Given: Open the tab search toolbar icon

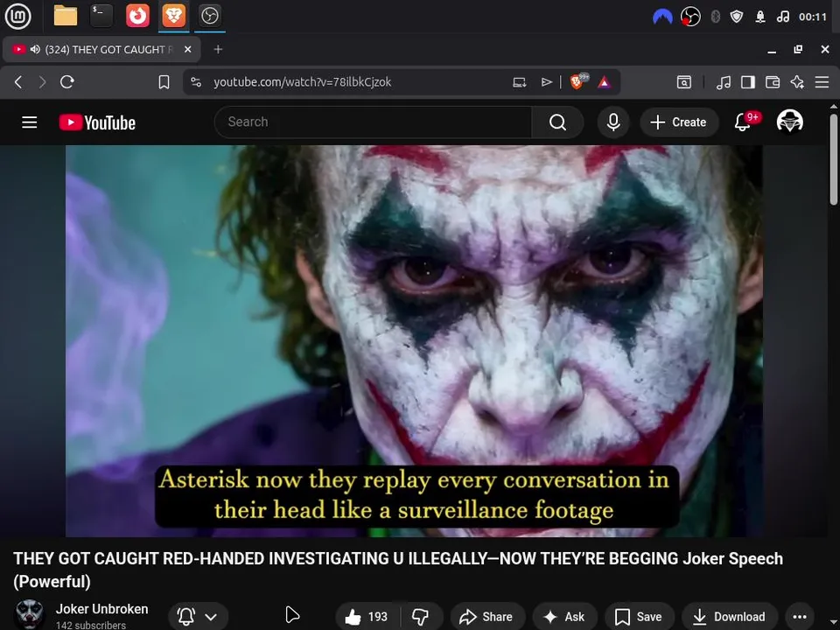Looking at the screenshot, I should coord(684,82).
